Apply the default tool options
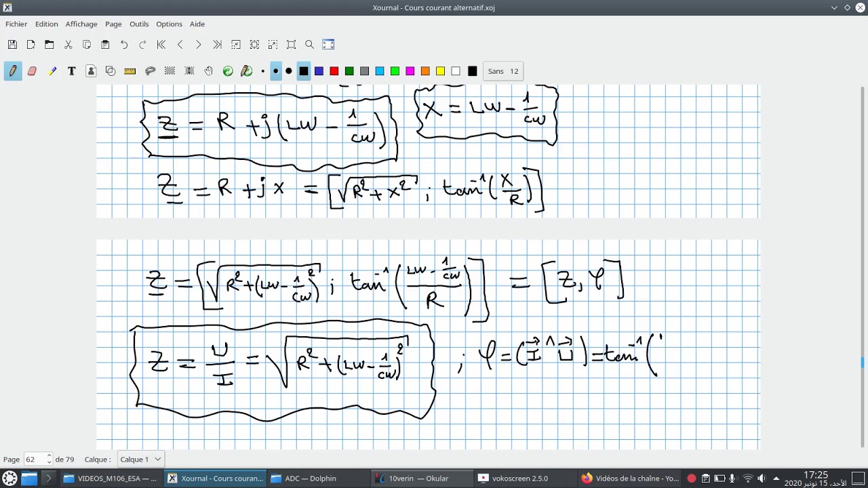 pyautogui.click(x=228, y=71)
